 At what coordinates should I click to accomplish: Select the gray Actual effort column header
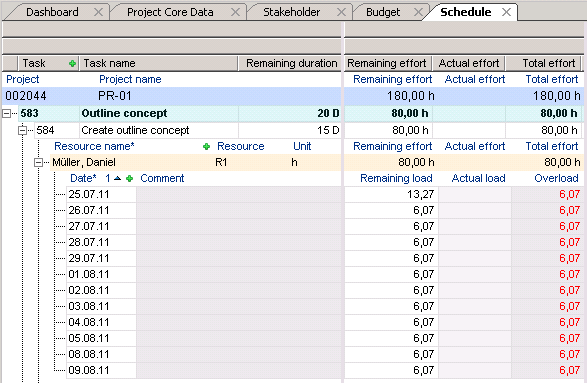click(469, 63)
